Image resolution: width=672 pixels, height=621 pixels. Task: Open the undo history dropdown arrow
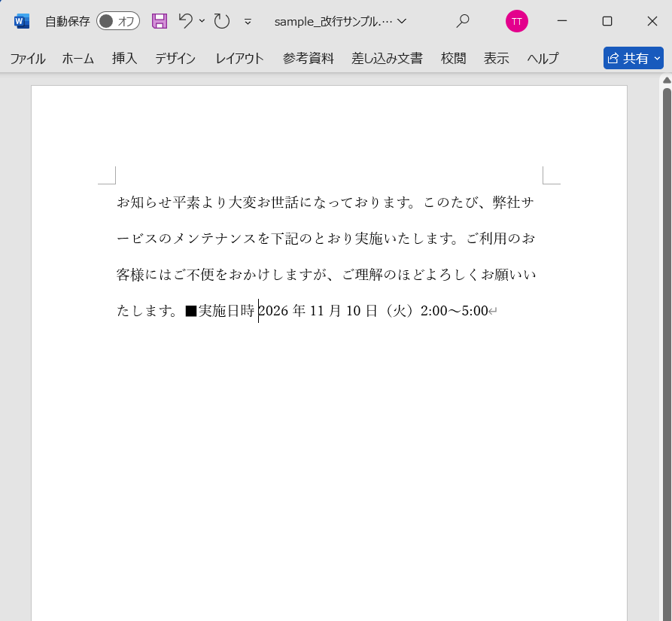tap(202, 20)
